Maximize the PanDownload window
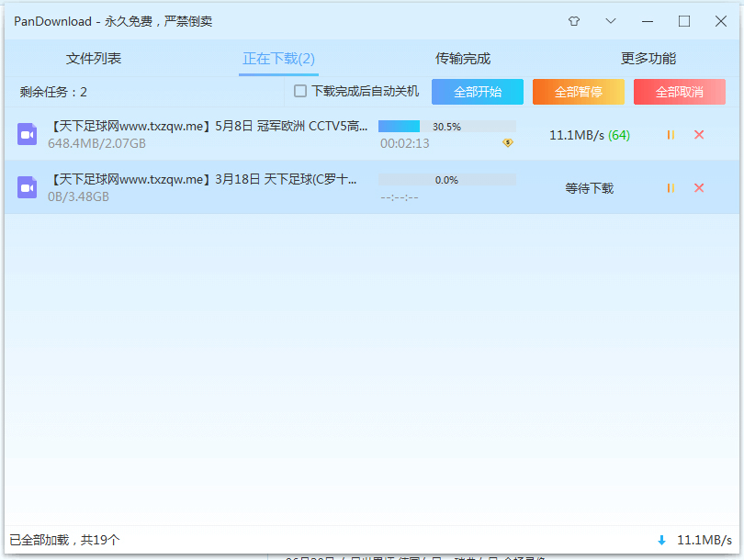 [x=684, y=21]
